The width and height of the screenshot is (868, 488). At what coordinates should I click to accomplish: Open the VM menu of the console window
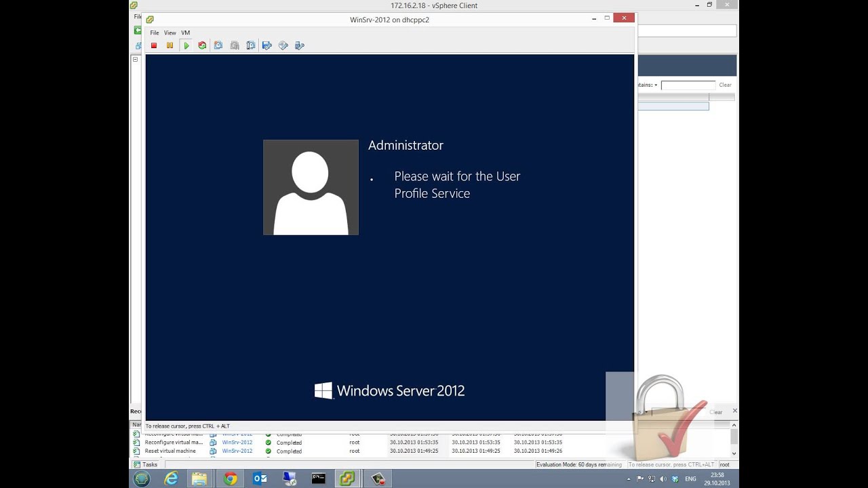click(x=185, y=33)
